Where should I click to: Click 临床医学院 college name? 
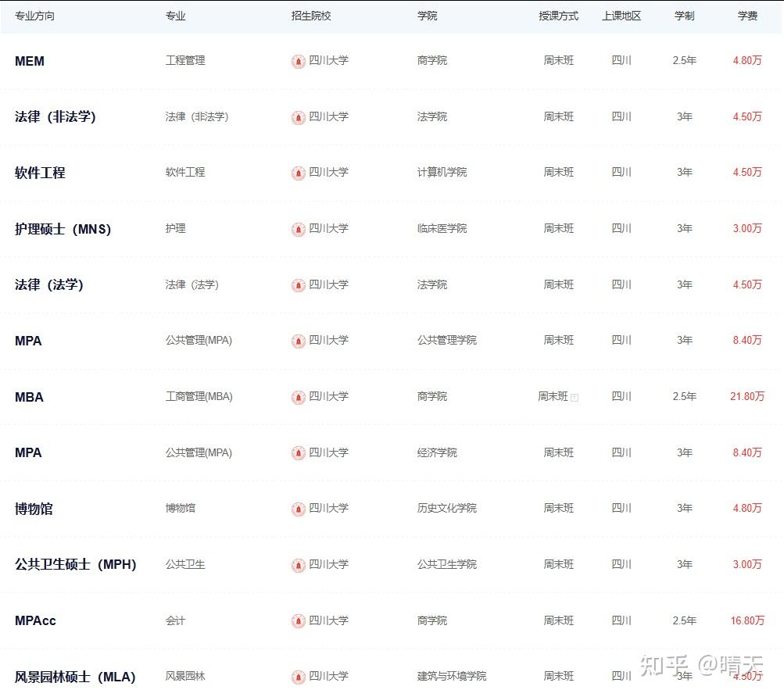pos(442,228)
